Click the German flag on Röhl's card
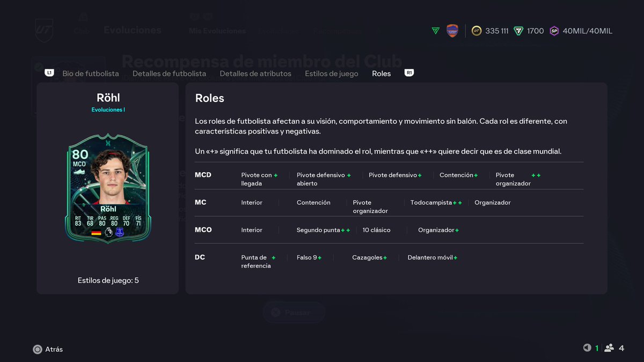This screenshot has height=362, width=644. (96, 233)
